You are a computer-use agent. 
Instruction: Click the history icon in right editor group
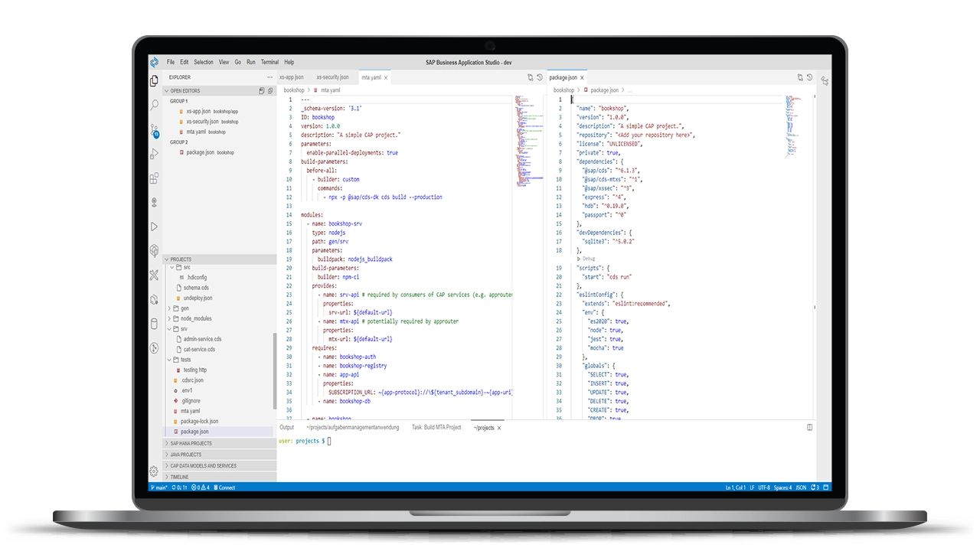coord(810,77)
